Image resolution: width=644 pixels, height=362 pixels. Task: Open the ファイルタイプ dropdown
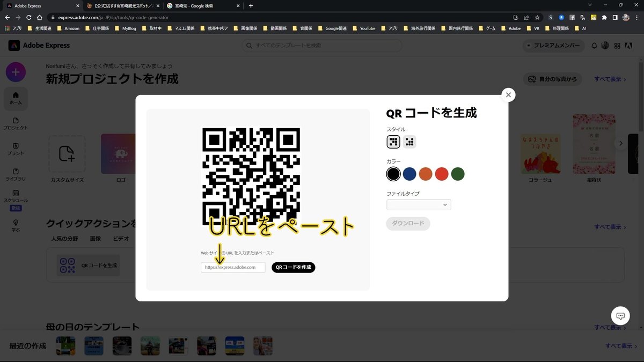point(419,204)
